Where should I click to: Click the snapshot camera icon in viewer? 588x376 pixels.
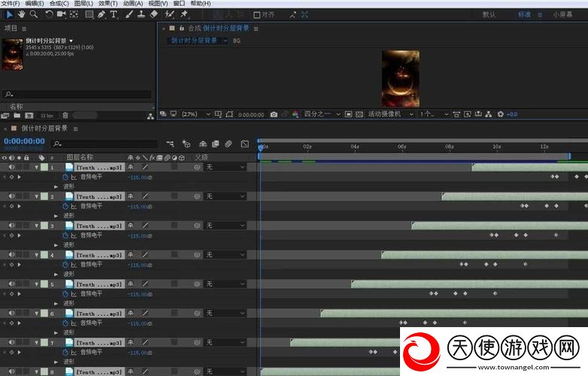click(x=274, y=114)
